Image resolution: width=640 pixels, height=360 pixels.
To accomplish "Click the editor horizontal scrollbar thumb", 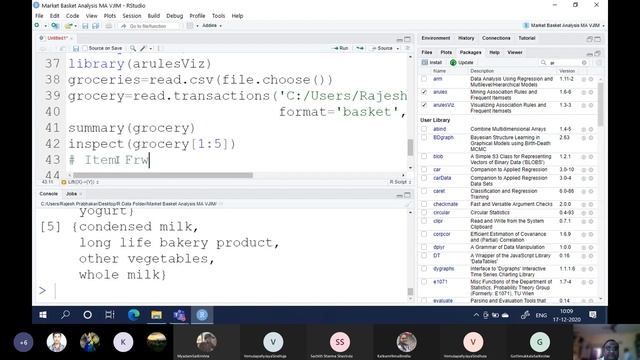I will pos(163,175).
